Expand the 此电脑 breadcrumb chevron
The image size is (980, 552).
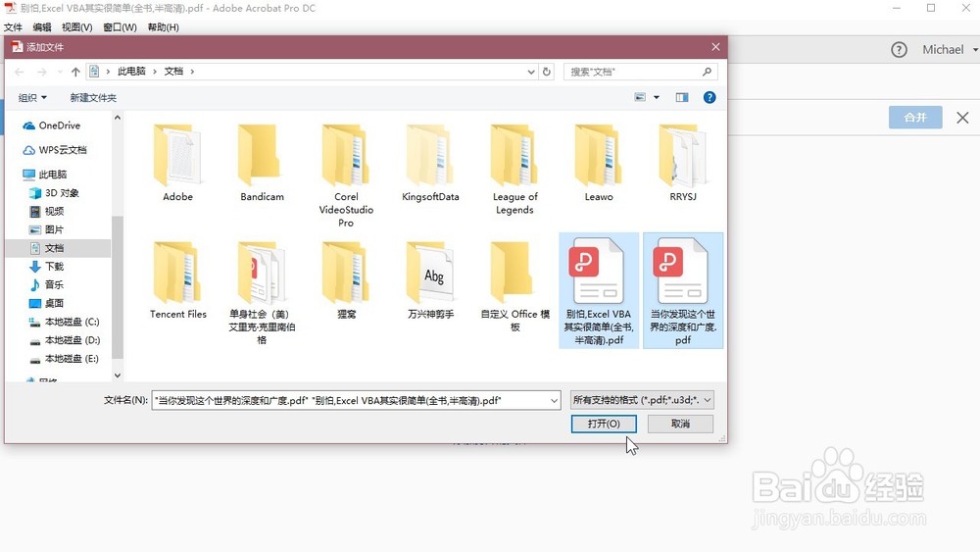(x=155, y=72)
